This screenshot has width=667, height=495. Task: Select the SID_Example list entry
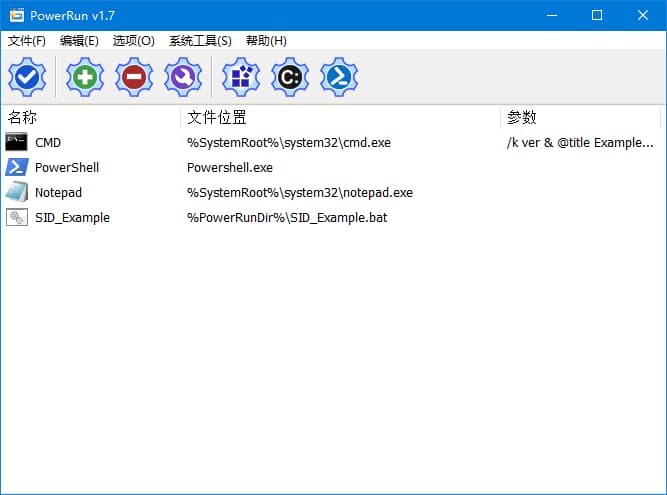72,217
